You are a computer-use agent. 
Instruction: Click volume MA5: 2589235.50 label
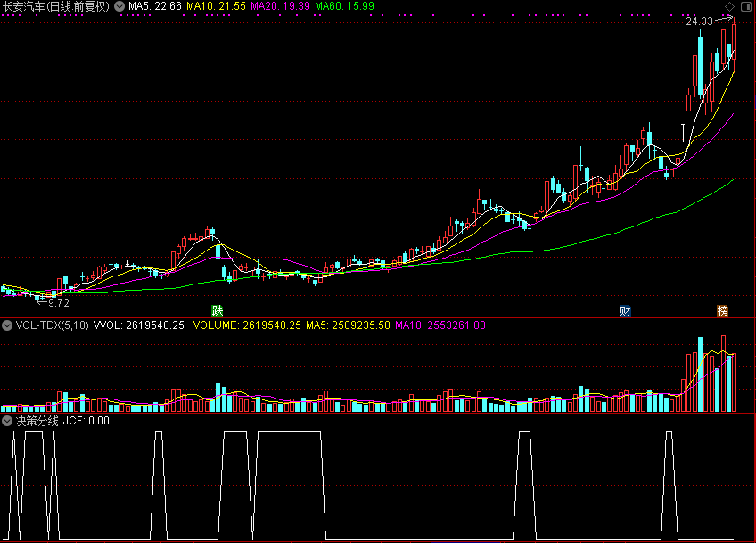pos(348,325)
